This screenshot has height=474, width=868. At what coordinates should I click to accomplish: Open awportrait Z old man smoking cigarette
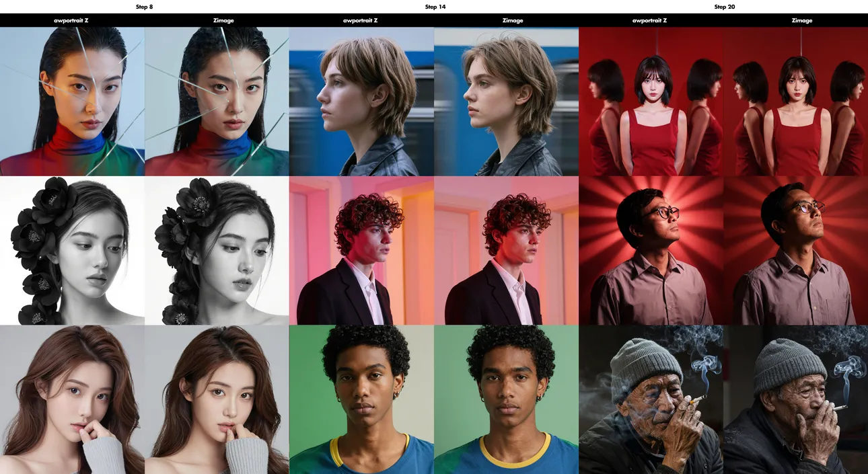651,400
